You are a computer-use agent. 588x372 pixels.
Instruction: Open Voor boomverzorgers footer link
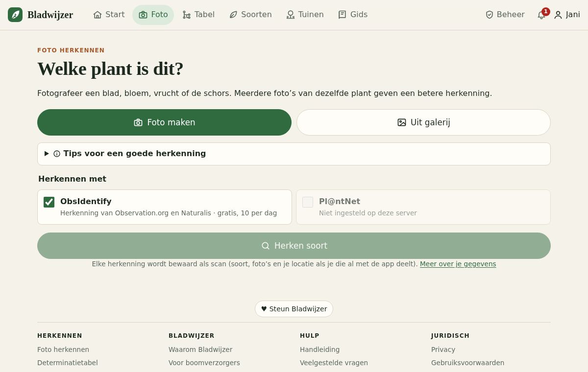coord(204,363)
